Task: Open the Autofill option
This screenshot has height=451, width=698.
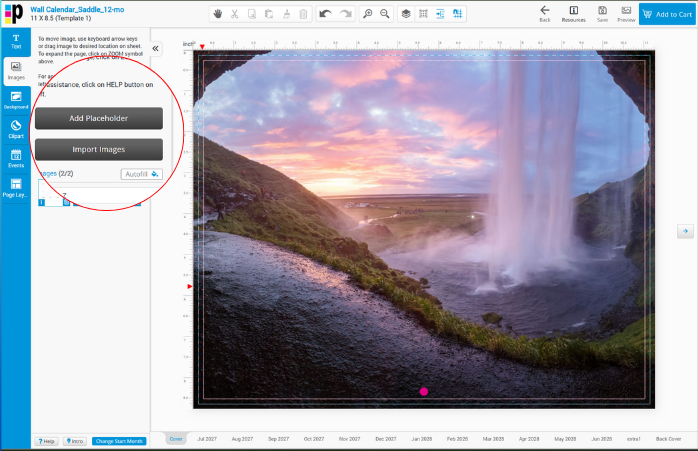Action: point(142,174)
